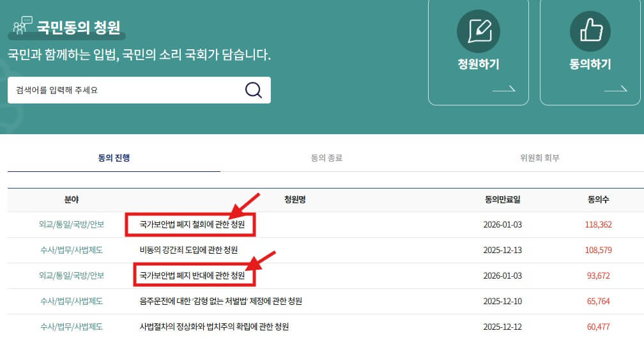
Task: Click the 동의하기 label
Action: pos(590,64)
